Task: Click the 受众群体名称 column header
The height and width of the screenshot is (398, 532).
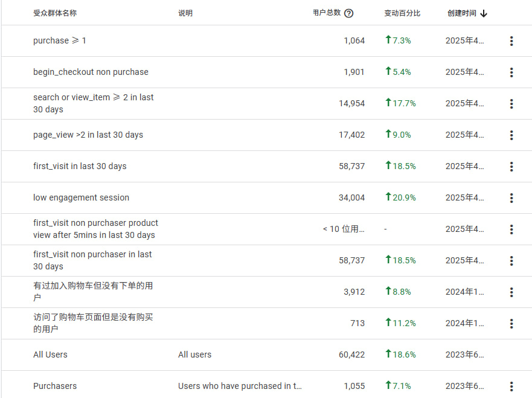Action: (x=55, y=13)
